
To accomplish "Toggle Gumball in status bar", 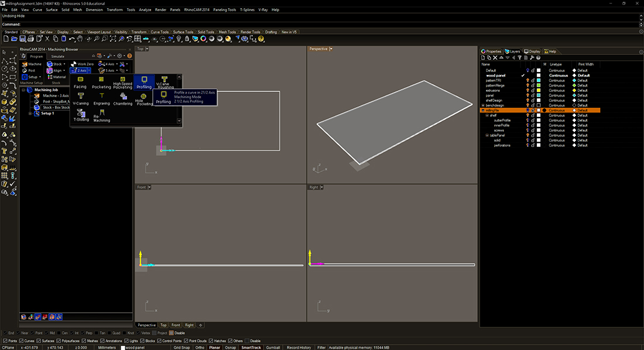I will tap(273, 348).
